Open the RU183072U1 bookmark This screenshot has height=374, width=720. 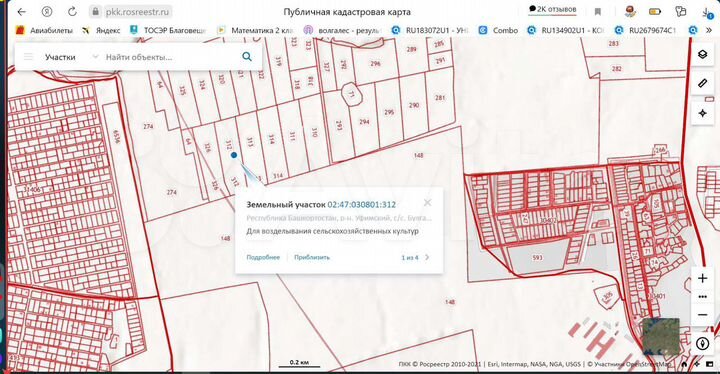click(430, 30)
